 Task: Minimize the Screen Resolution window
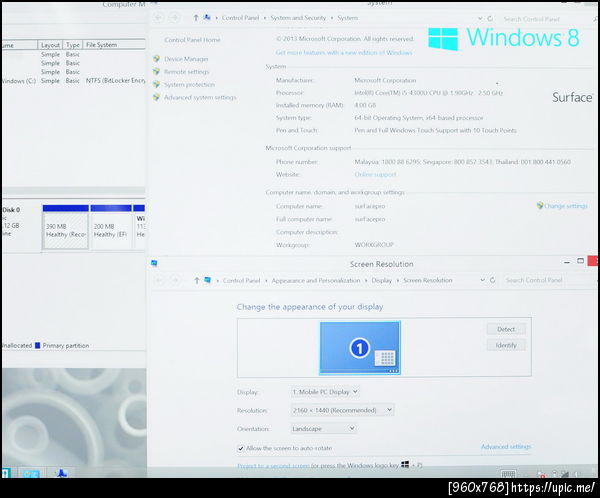(x=567, y=262)
